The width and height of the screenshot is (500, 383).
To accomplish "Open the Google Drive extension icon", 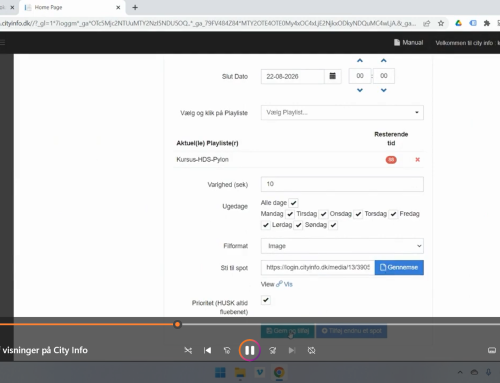I will [x=458, y=23].
